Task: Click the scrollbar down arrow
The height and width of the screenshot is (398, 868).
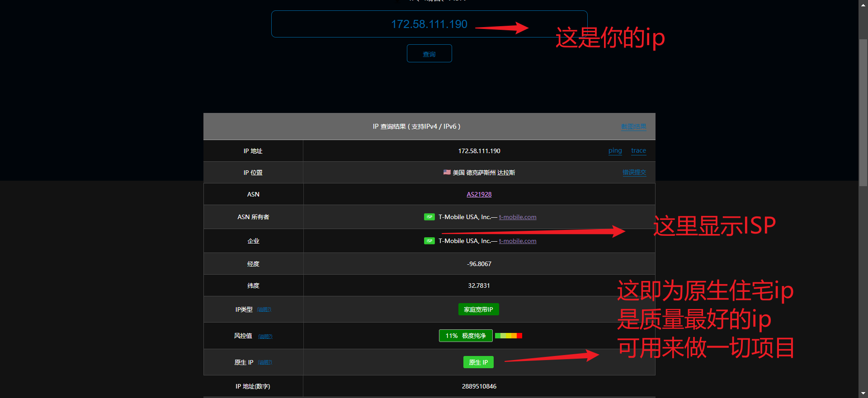Action: pos(863,393)
